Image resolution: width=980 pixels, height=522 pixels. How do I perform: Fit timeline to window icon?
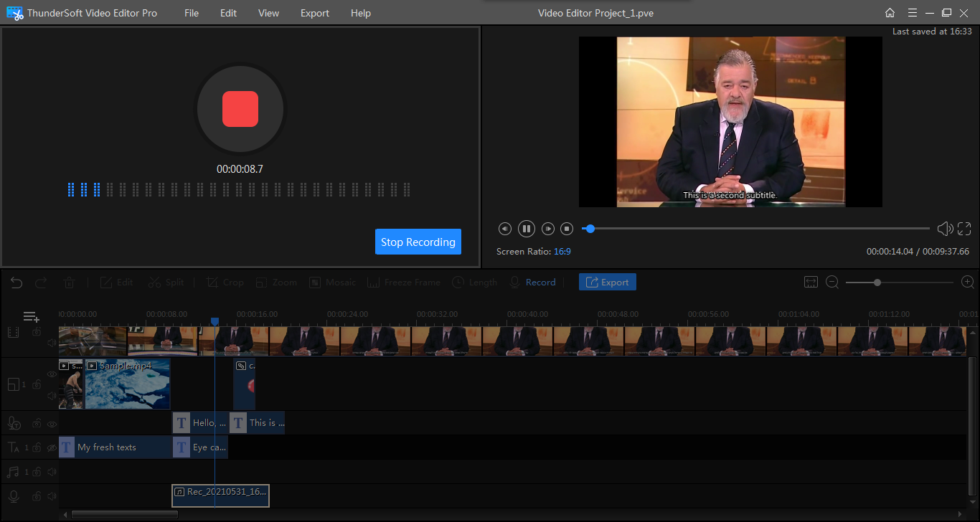pyautogui.click(x=811, y=283)
